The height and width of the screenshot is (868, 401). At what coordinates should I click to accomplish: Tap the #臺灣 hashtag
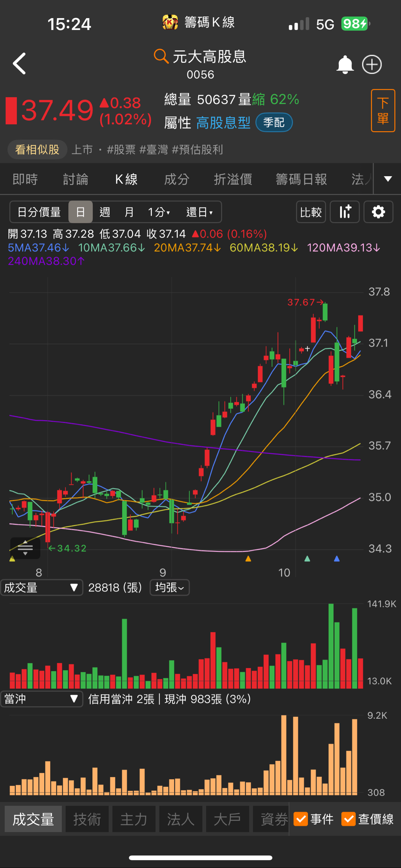point(153,149)
